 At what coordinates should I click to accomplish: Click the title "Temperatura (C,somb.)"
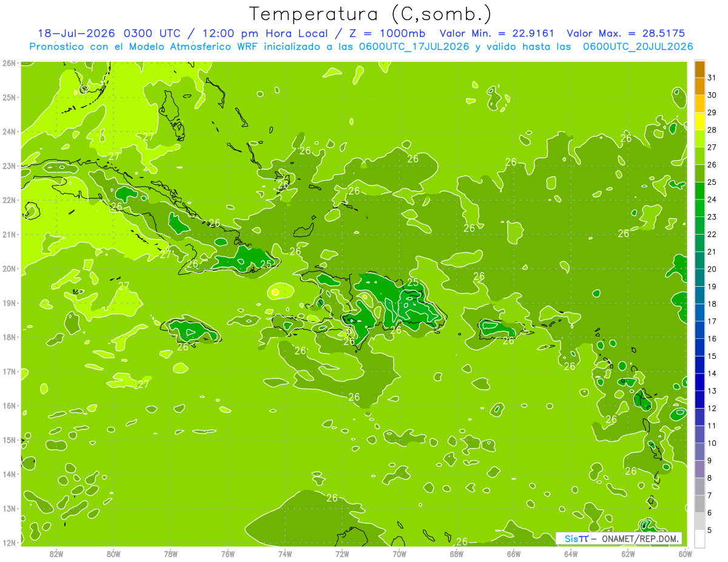click(x=371, y=15)
